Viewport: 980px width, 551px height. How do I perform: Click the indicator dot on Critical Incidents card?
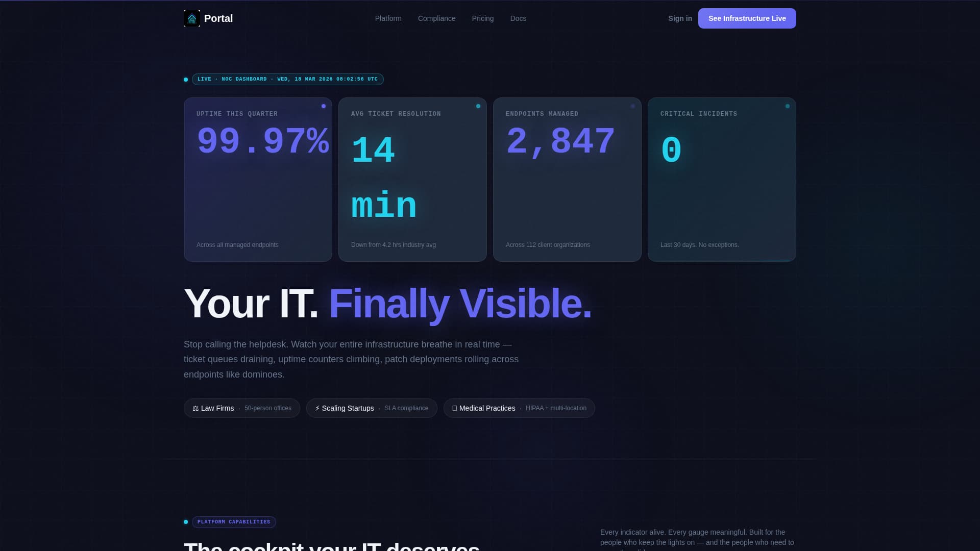tap(788, 106)
